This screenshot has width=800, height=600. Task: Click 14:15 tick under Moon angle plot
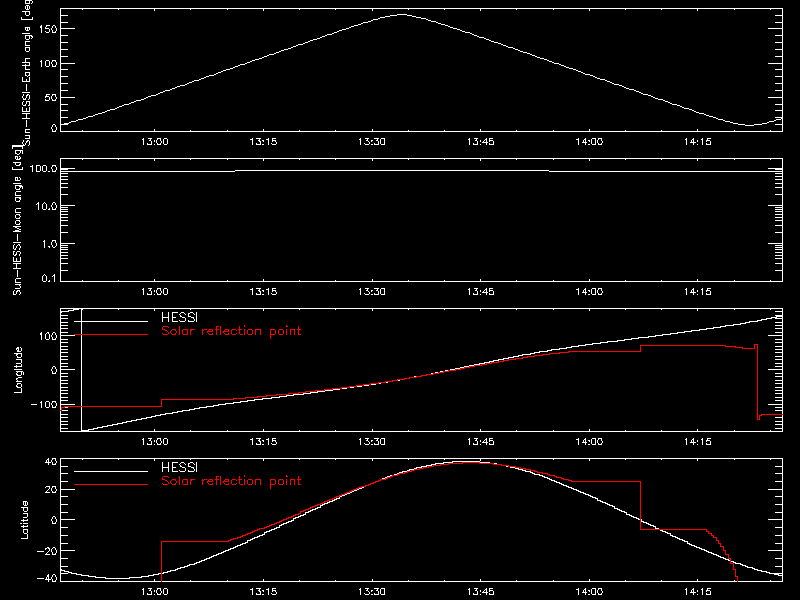[697, 292]
